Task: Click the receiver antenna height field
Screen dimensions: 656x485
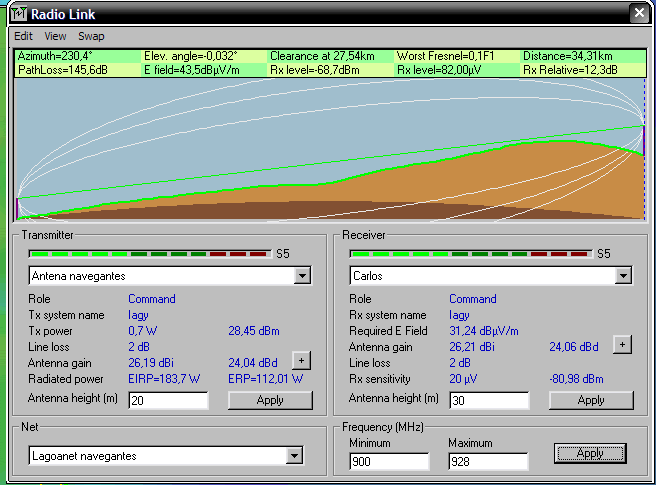Action: tap(489, 400)
